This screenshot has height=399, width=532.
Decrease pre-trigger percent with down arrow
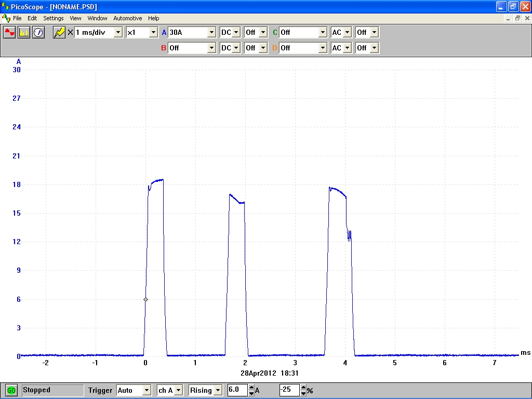pyautogui.click(x=303, y=393)
